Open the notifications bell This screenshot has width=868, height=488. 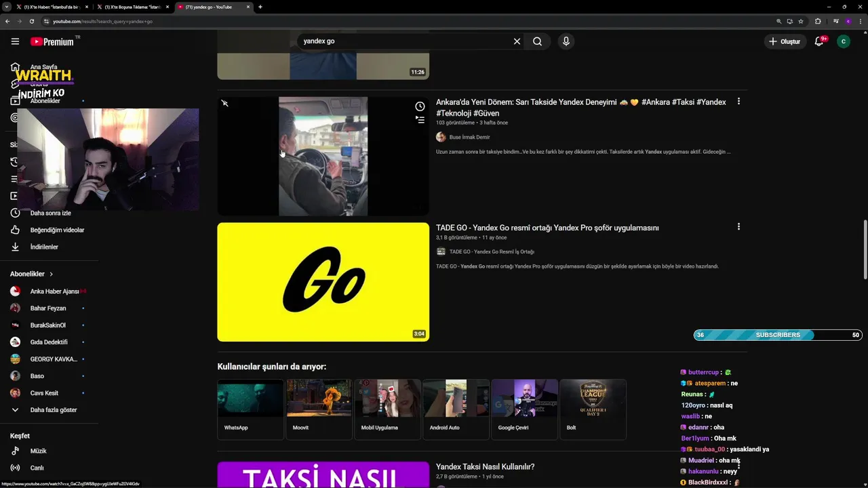pyautogui.click(x=819, y=41)
